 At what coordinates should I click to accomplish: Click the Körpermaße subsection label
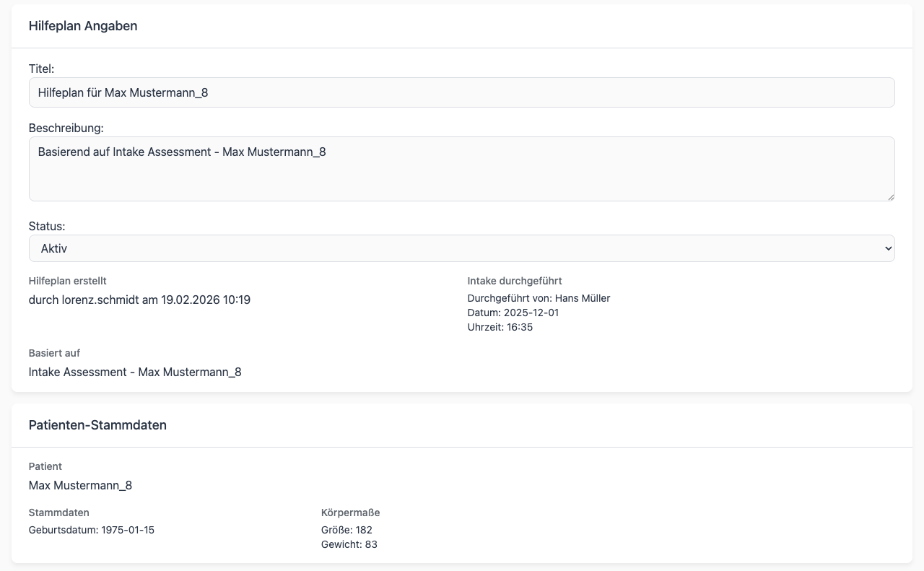pos(350,513)
